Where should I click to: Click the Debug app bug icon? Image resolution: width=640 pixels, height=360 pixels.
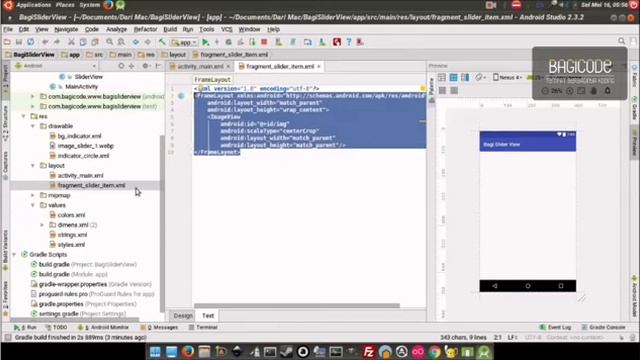pyautogui.click(x=229, y=42)
